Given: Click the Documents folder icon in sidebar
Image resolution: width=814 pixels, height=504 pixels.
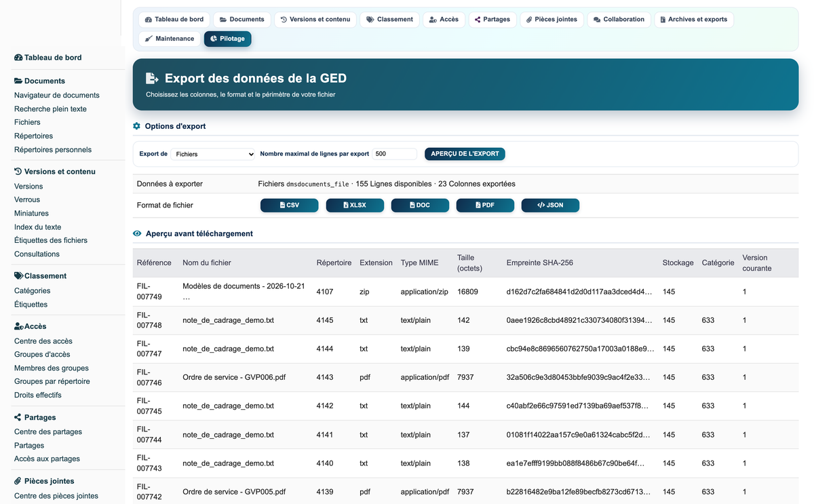Looking at the screenshot, I should pos(18,81).
